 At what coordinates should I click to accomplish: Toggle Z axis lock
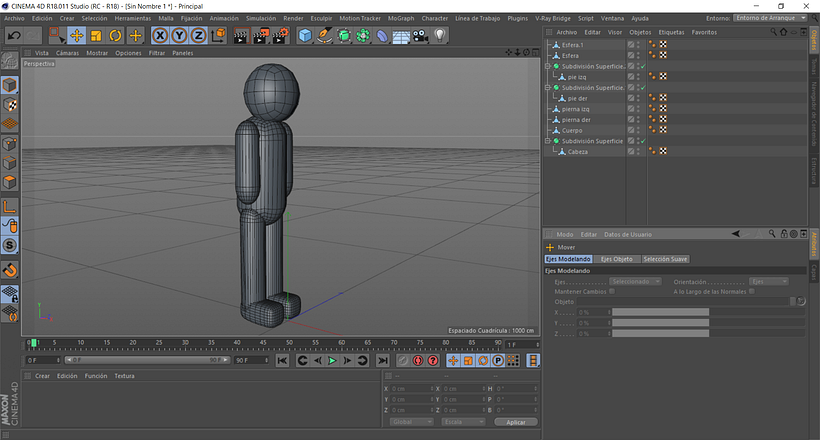198,36
